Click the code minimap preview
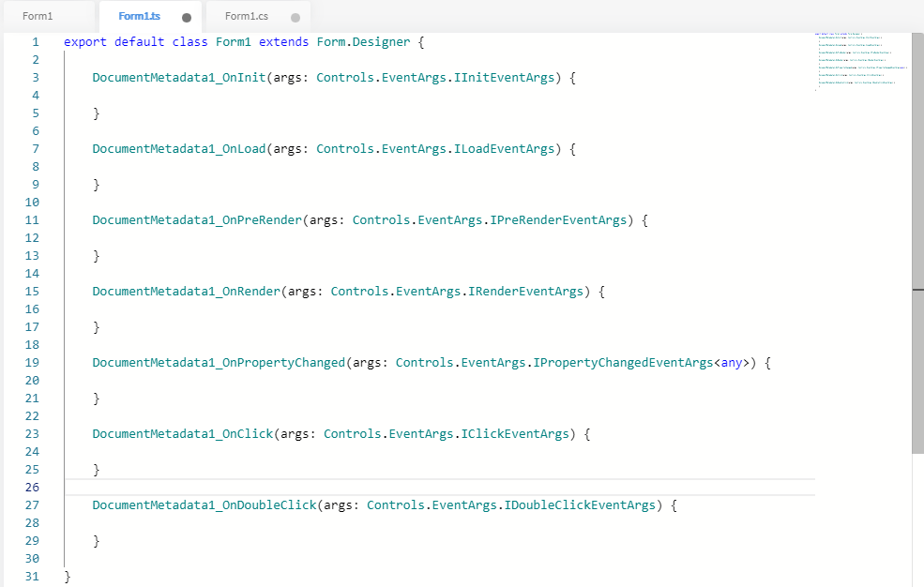 tap(857, 61)
